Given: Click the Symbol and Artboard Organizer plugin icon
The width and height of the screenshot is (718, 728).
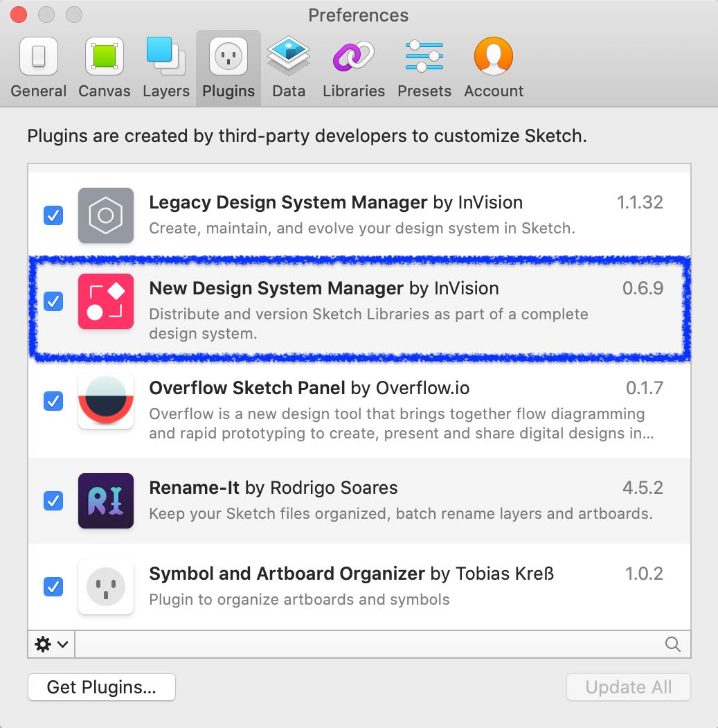Looking at the screenshot, I should (106, 587).
